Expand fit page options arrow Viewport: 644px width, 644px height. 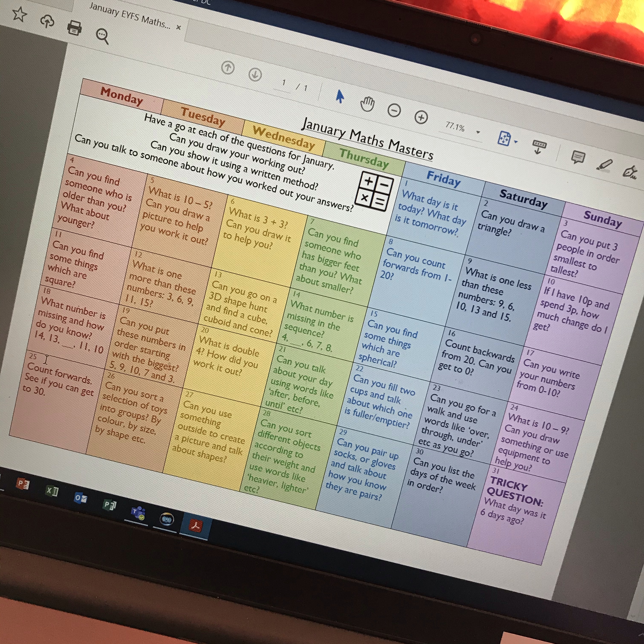tap(516, 142)
